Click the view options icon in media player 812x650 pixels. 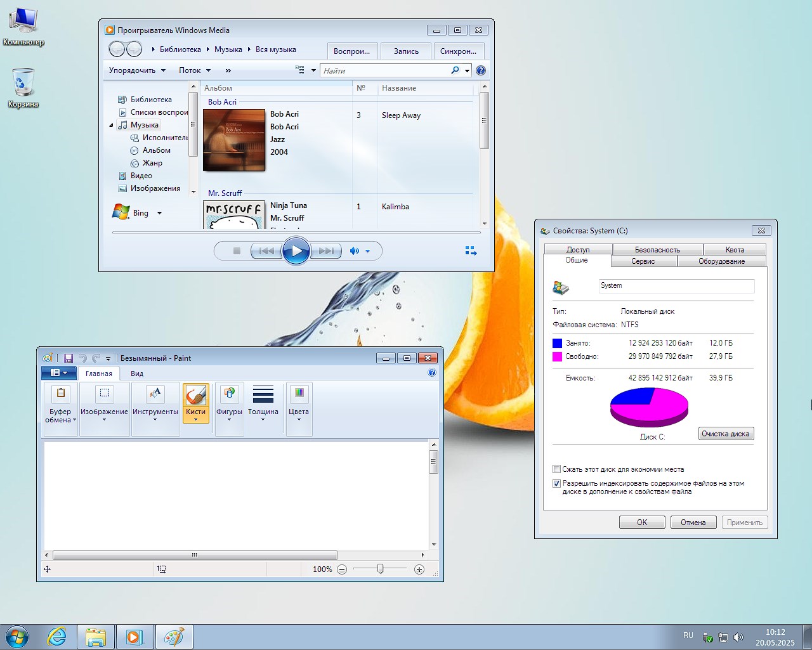(x=300, y=70)
